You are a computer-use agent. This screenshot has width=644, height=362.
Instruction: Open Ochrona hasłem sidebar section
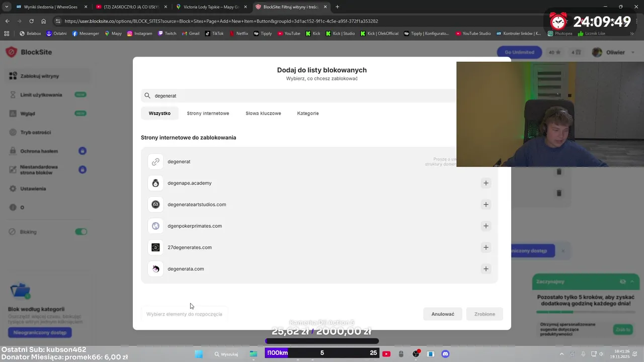point(48,151)
